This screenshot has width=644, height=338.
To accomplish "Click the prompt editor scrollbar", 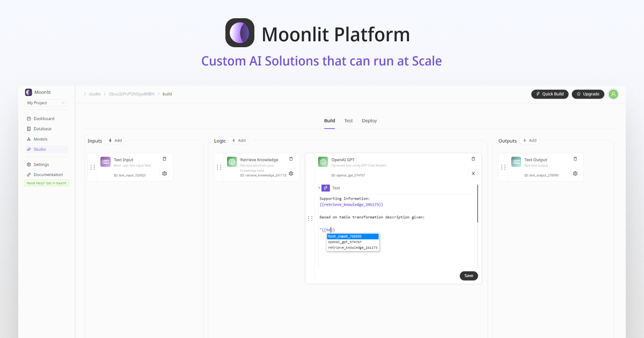I will (x=478, y=202).
